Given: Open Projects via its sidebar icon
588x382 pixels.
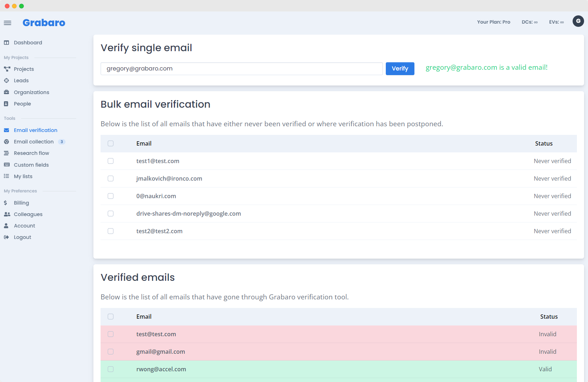Looking at the screenshot, I should click(x=7, y=69).
